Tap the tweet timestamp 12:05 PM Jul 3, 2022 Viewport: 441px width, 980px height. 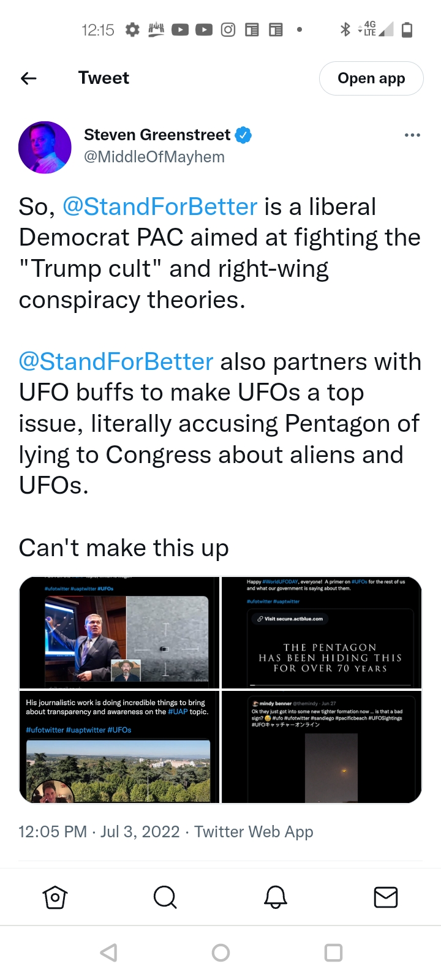pyautogui.click(x=99, y=832)
